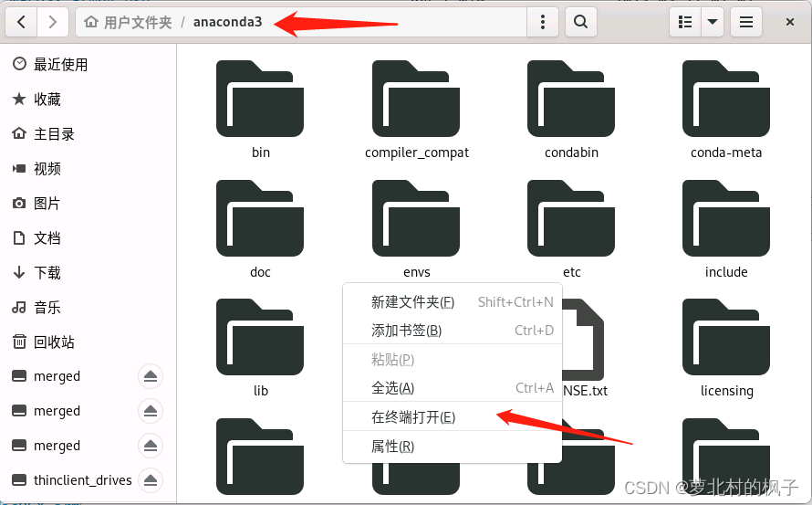Choose 在终端打开(E) from the context menu
This screenshot has height=505, width=812.
tap(453, 416)
